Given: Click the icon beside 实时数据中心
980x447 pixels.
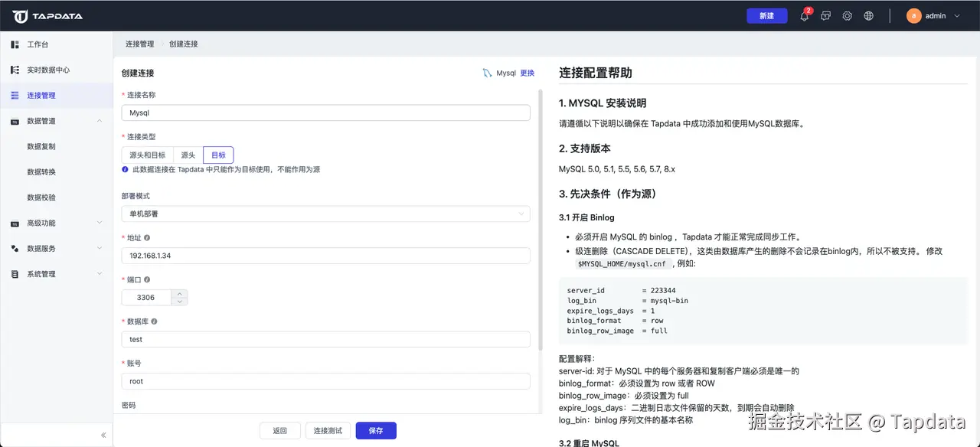Looking at the screenshot, I should [15, 70].
